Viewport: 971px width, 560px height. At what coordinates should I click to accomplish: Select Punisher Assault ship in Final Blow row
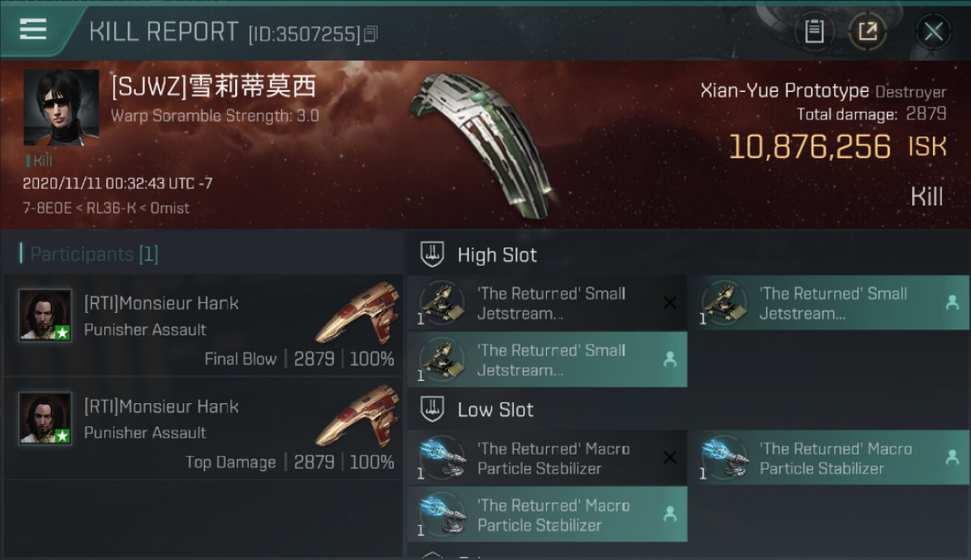[357, 312]
